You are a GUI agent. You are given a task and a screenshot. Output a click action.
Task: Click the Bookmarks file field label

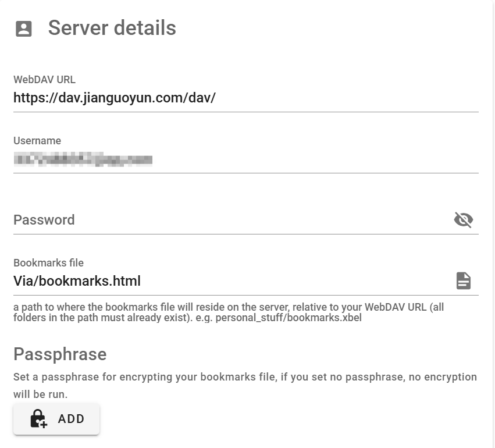click(x=48, y=263)
